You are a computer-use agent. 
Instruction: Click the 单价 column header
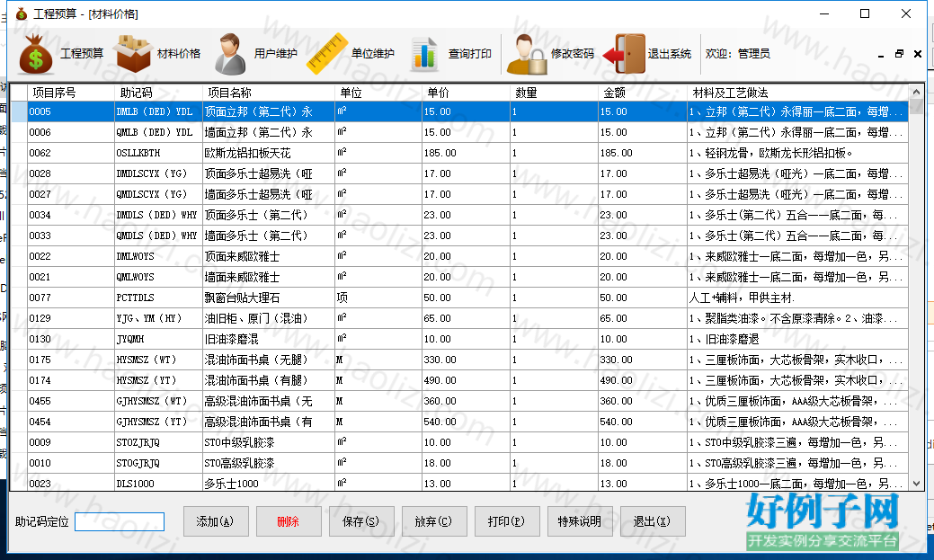(x=466, y=93)
